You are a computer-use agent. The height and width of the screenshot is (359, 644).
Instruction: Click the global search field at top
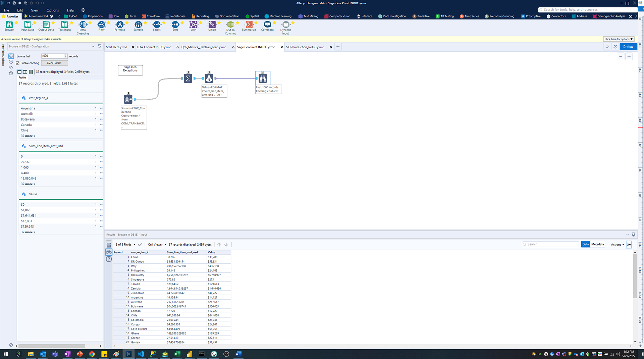[x=588, y=10]
